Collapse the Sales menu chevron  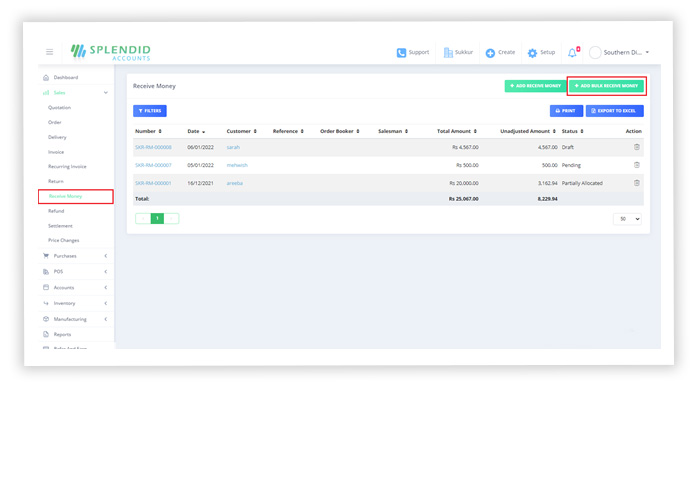click(x=106, y=93)
